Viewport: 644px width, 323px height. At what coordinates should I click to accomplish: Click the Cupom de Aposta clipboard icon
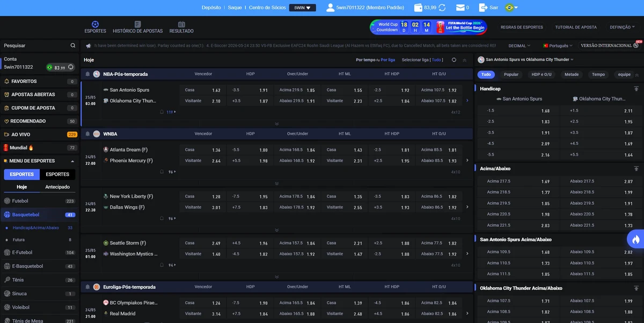pos(6,108)
